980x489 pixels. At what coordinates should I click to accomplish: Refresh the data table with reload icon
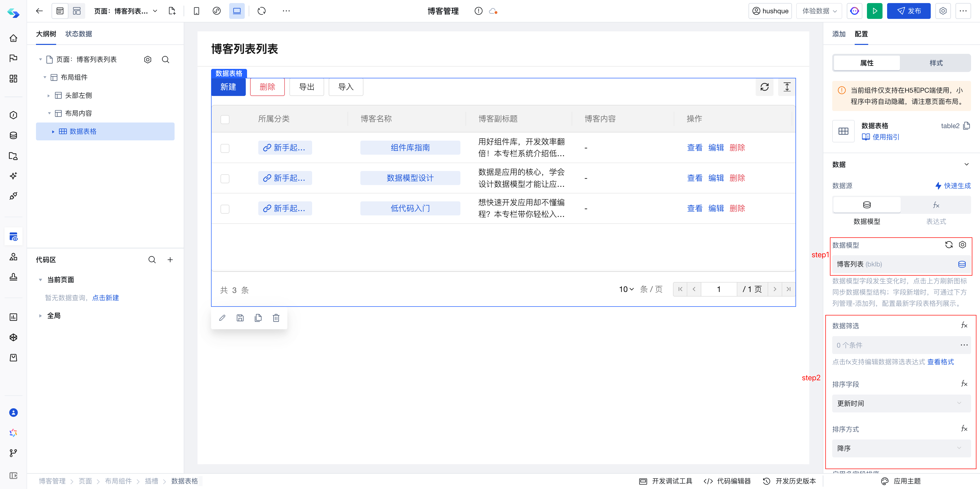[764, 87]
